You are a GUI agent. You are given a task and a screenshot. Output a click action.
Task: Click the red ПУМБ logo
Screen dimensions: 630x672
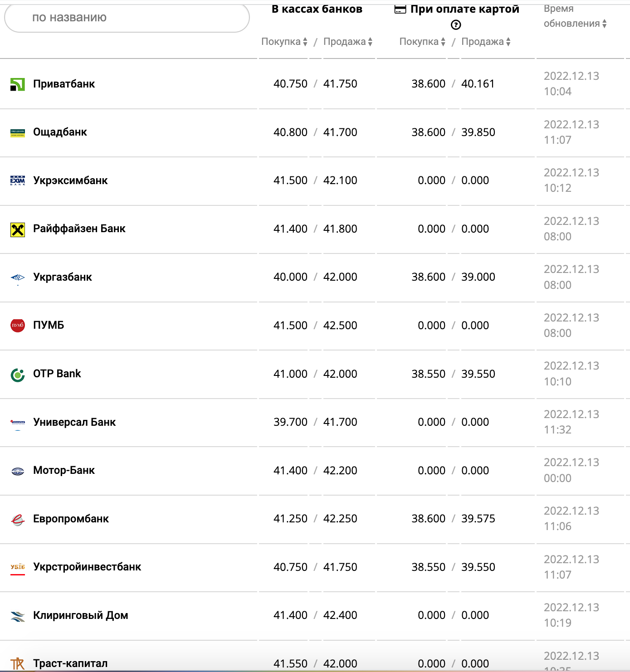[18, 326]
